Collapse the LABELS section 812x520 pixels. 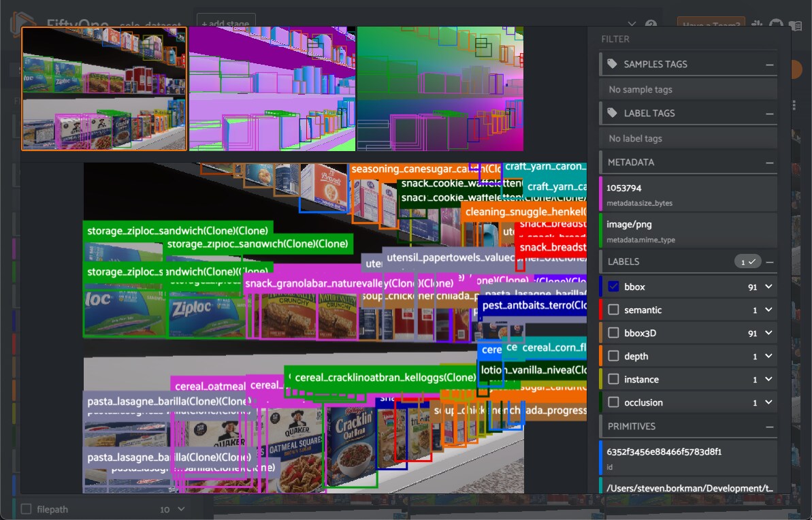pyautogui.click(x=770, y=262)
